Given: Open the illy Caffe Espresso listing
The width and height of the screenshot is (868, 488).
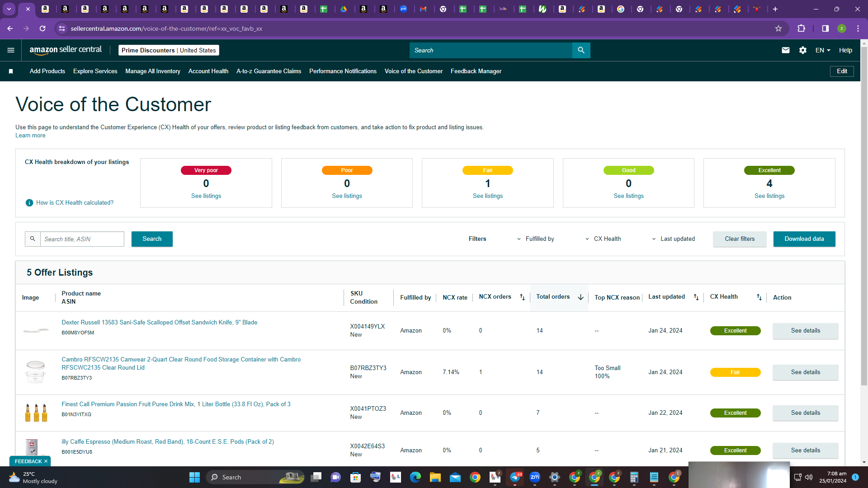Looking at the screenshot, I should point(168,442).
